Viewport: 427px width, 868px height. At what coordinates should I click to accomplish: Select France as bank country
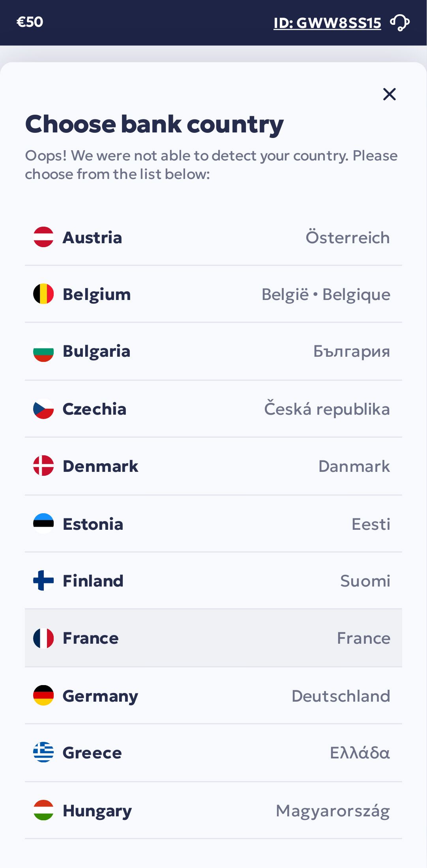click(213, 638)
